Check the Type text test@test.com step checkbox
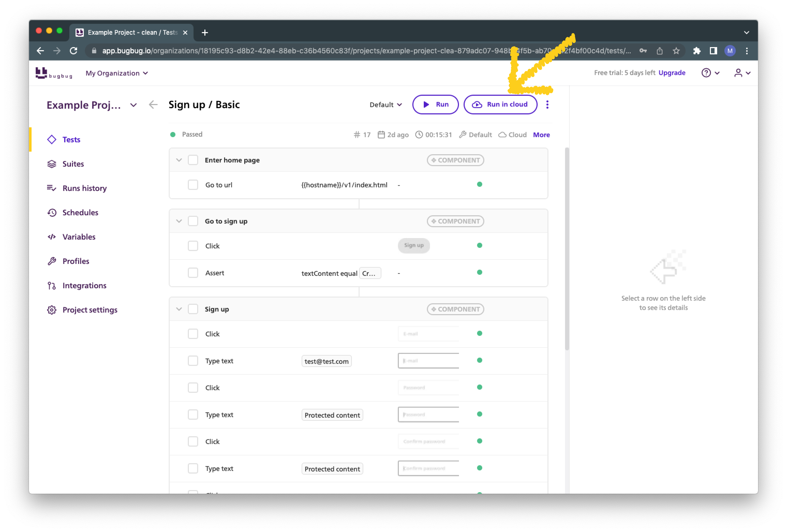 coord(193,361)
